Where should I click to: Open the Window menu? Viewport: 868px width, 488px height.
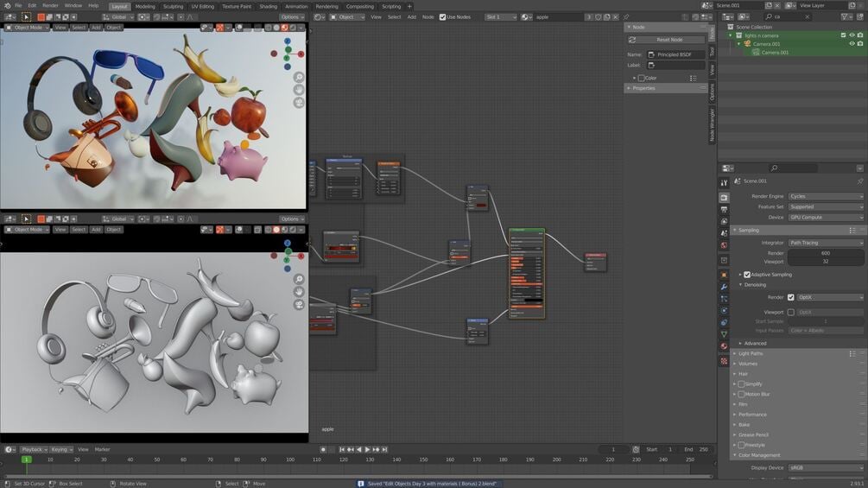[x=73, y=5]
